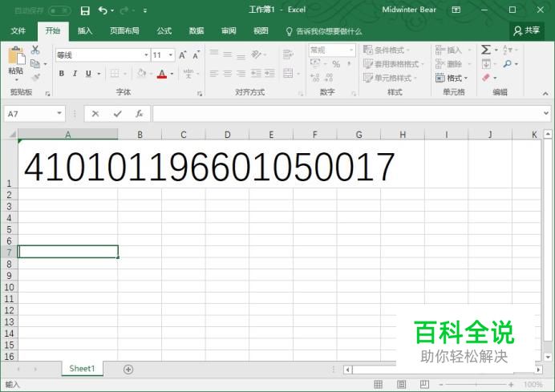555x392 pixels.
Task: Click the Borders icon
Action: (115, 74)
